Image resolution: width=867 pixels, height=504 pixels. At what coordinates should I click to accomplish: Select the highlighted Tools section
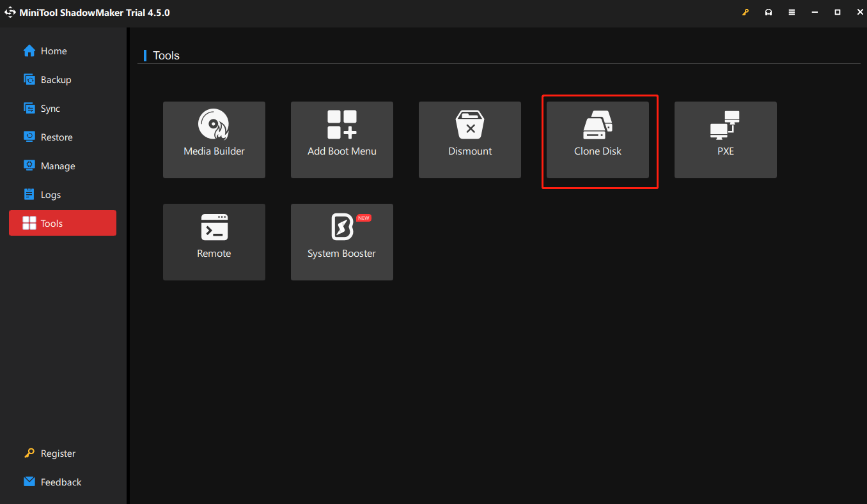[53, 223]
